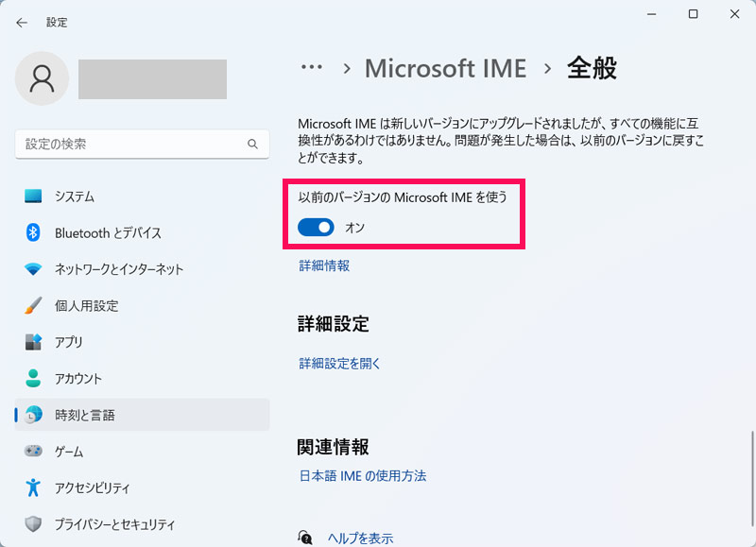
Task: Select システム in the sidebar
Action: [x=143, y=197]
